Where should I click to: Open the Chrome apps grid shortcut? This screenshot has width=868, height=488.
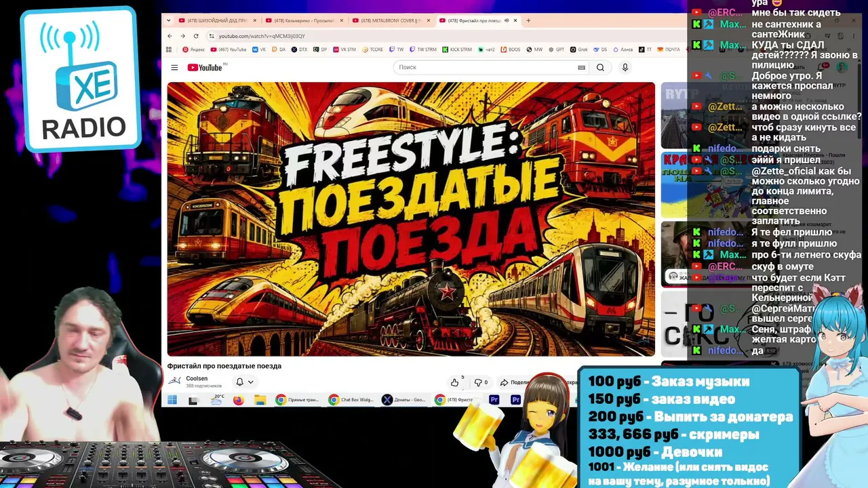tap(169, 49)
